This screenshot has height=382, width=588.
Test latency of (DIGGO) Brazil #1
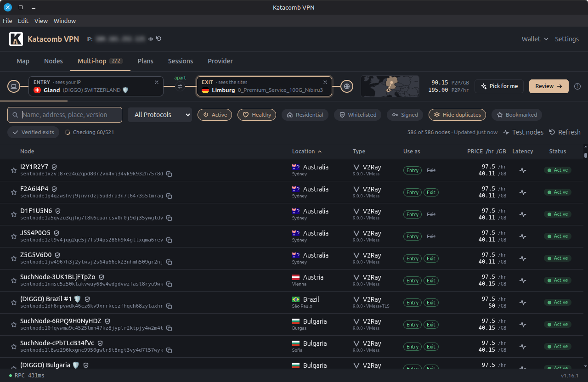pyautogui.click(x=523, y=303)
